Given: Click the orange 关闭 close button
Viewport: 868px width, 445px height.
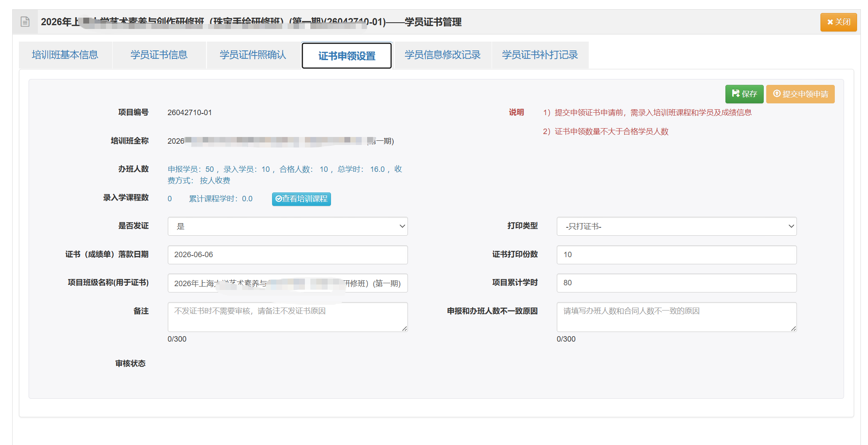Looking at the screenshot, I should point(838,22).
